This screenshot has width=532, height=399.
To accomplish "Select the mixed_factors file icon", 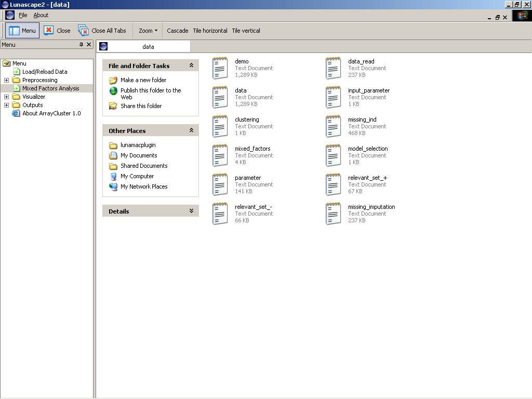I will coord(220,155).
